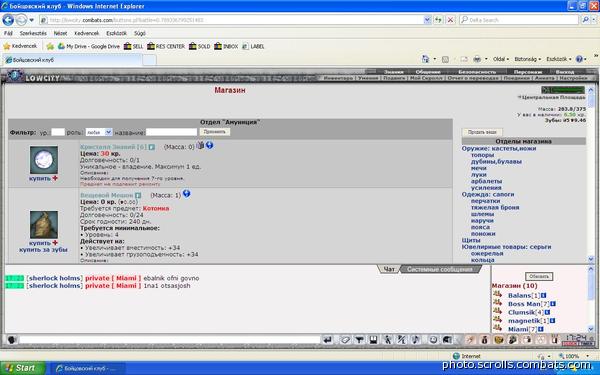Click the floppy disk save icon in chat toolbar
The image size is (600, 375).
click(373, 340)
